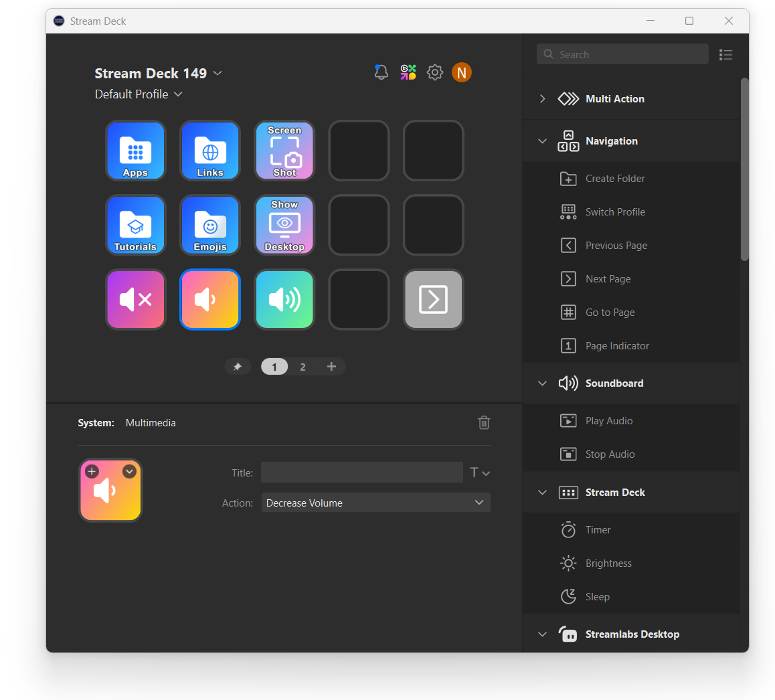
Task: Select empty key right of Show Desktop
Action: click(x=359, y=225)
